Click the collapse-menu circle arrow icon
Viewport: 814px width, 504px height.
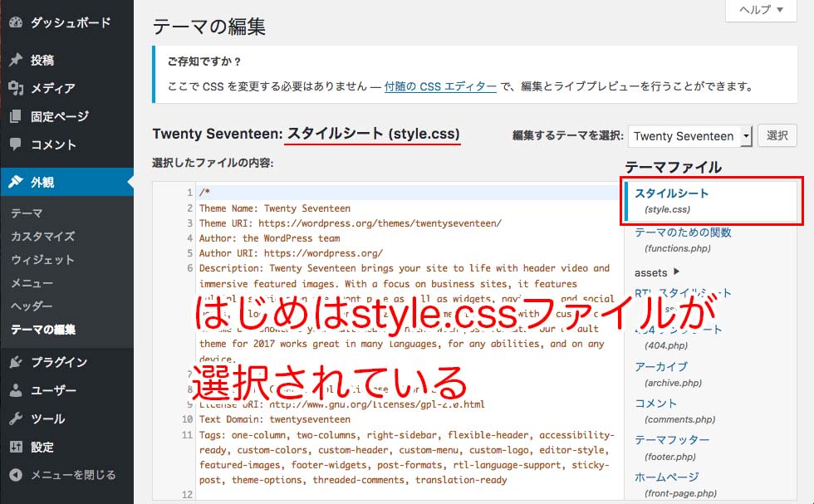click(16, 474)
